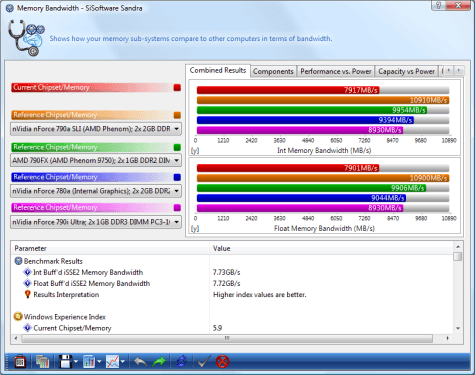Click the window title bar app icon
Image resolution: width=475 pixels, height=375 pixels.
(10, 8)
